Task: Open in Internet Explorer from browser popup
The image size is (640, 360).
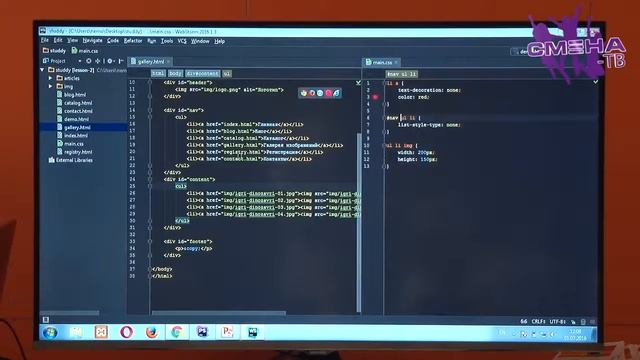Action: (x=336, y=93)
